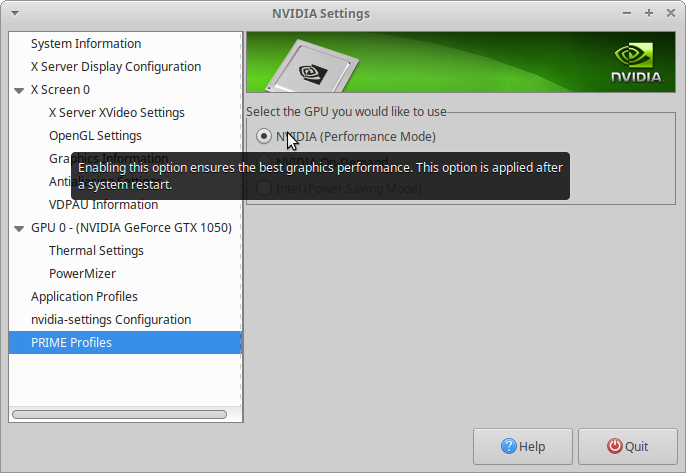
Task: Collapse the GPU 0 tree node
Action: (x=19, y=228)
